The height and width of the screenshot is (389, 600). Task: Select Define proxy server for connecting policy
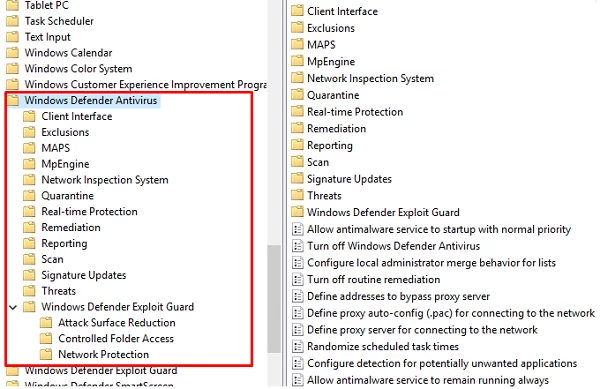click(422, 330)
